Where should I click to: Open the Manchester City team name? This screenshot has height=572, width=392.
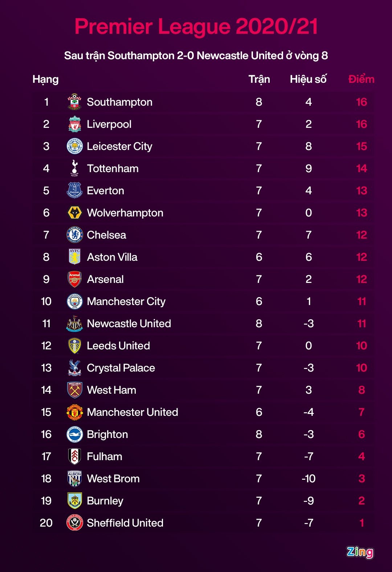point(126,301)
